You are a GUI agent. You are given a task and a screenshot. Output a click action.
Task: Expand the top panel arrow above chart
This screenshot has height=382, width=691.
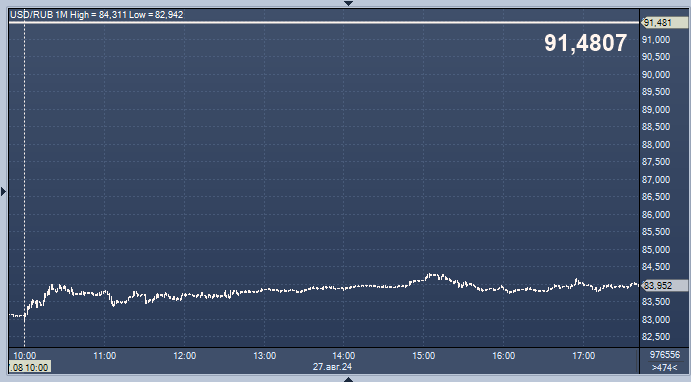pos(348,3)
